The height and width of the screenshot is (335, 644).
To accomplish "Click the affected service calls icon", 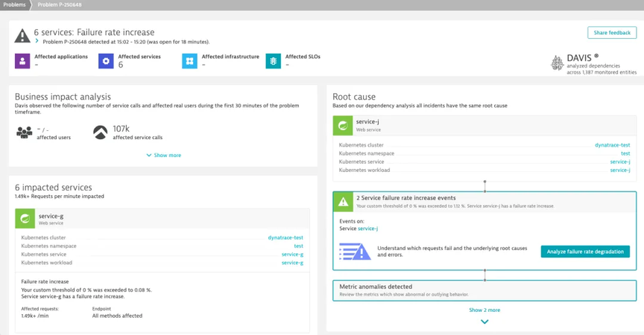I will click(100, 133).
